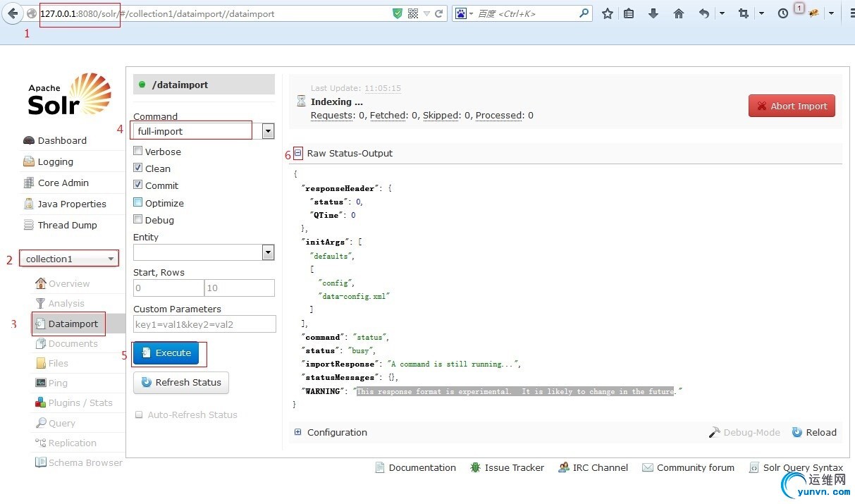
Task: Collapse the Raw Status-Output section
Action: [x=298, y=153]
